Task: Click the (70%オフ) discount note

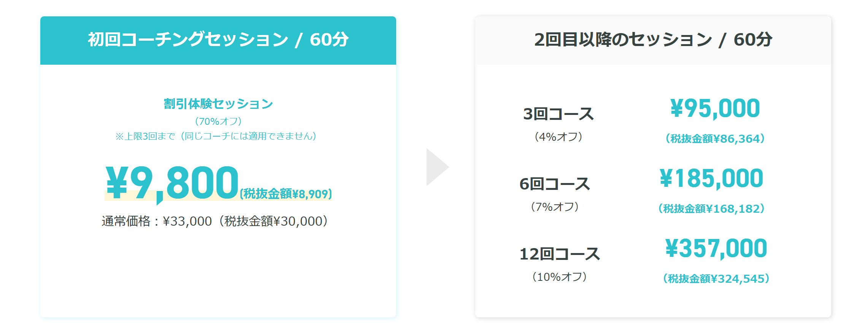Action: 218,121
